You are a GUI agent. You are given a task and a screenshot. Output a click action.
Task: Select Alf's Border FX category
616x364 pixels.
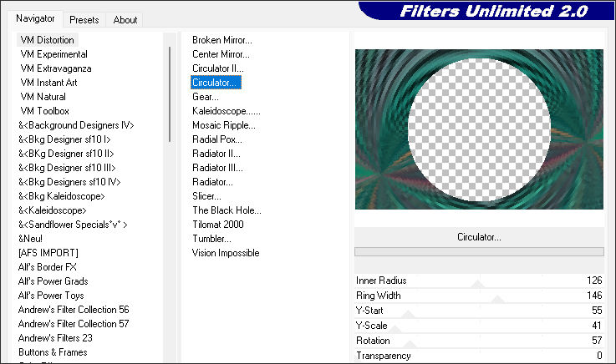click(x=47, y=266)
